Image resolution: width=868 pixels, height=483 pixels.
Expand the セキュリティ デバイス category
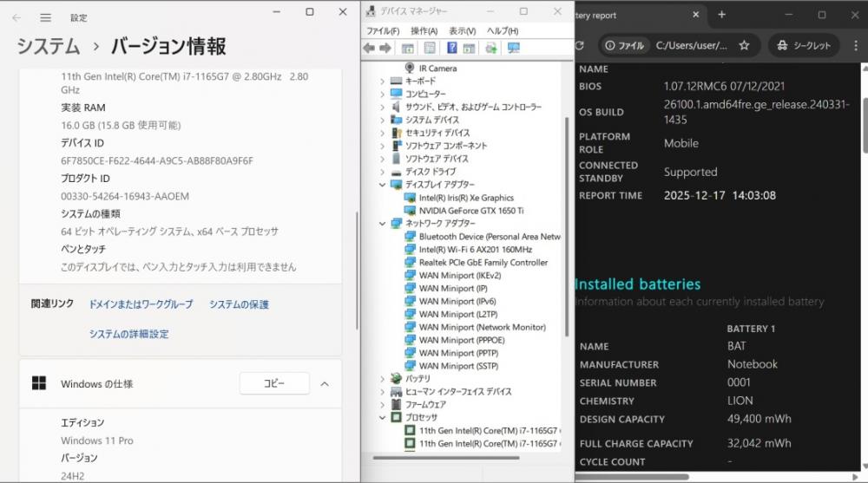[382, 133]
